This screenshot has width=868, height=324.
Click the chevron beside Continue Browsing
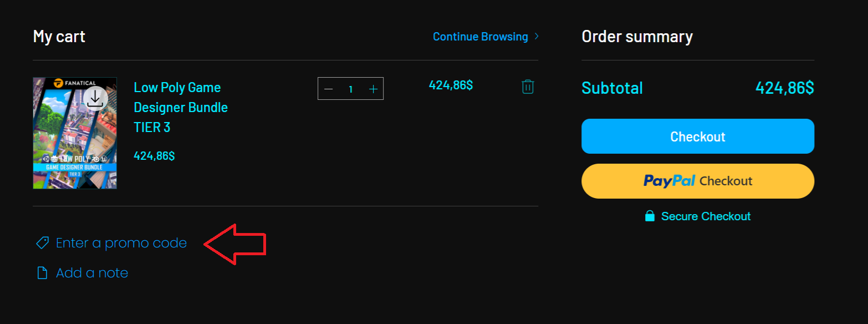point(536,37)
